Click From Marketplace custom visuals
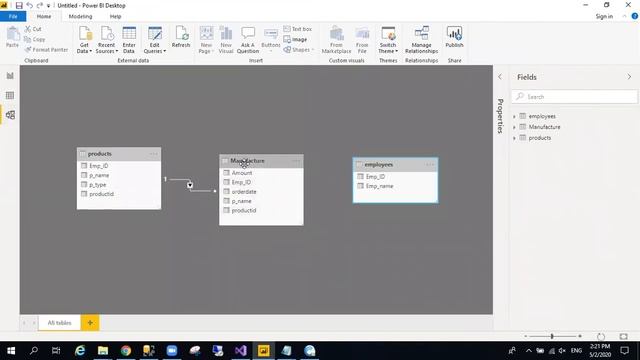This screenshot has width=640, height=360. (336, 39)
